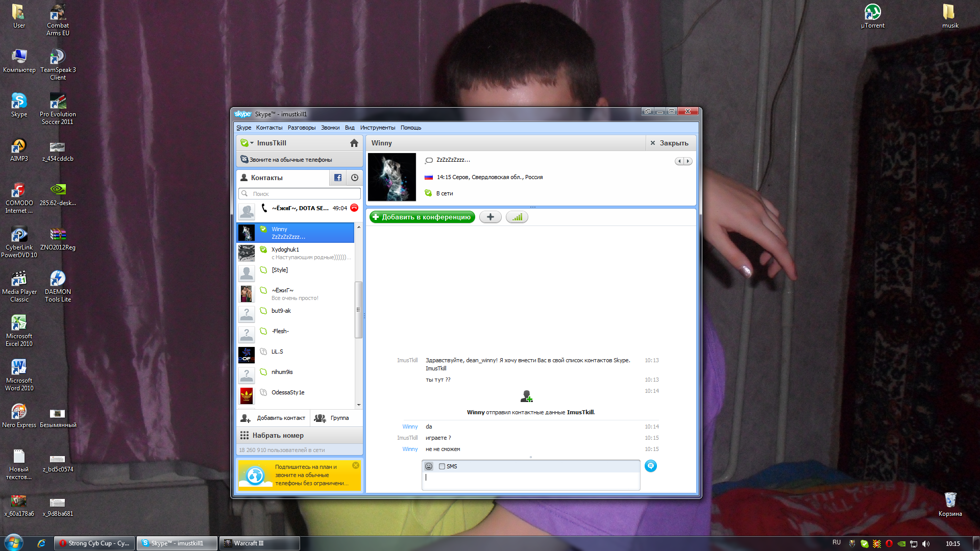Viewport: 980px width, 551px height.
Task: Show recent conversations clock icon
Action: [x=355, y=178]
